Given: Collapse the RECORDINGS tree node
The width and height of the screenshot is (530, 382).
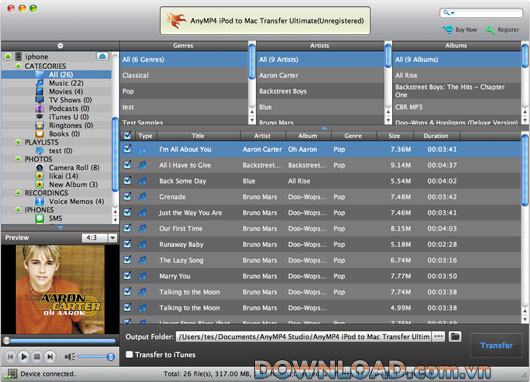Looking at the screenshot, I should tap(18, 193).
